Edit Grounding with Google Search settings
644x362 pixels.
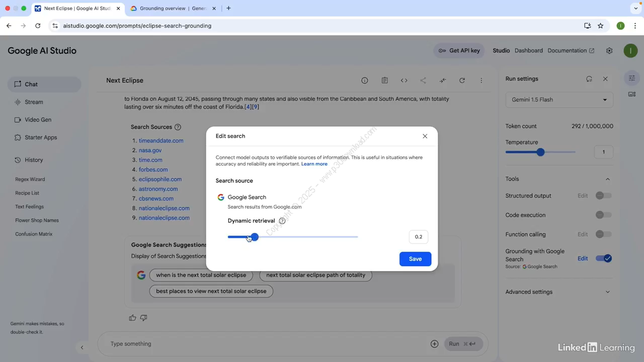[x=583, y=258]
